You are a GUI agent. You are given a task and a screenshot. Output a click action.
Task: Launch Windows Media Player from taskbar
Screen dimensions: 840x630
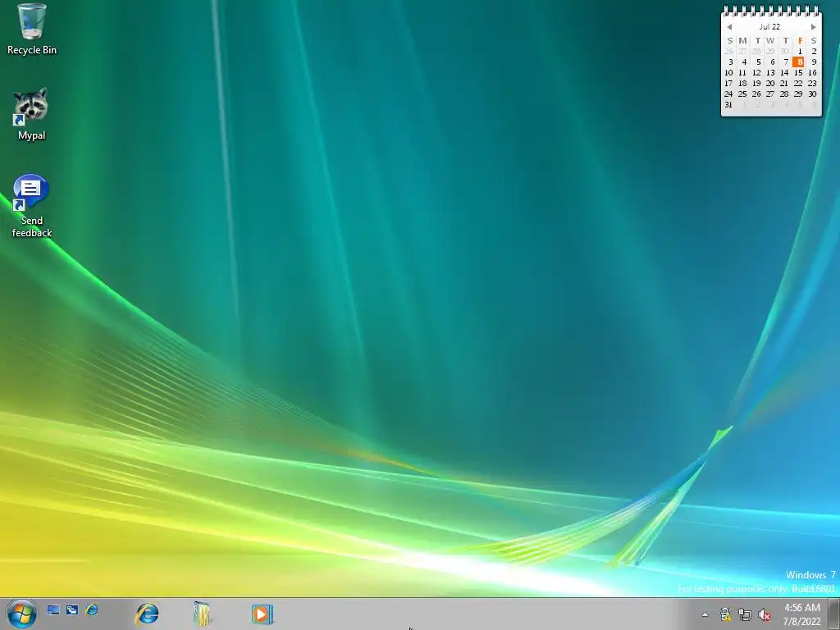tap(262, 614)
